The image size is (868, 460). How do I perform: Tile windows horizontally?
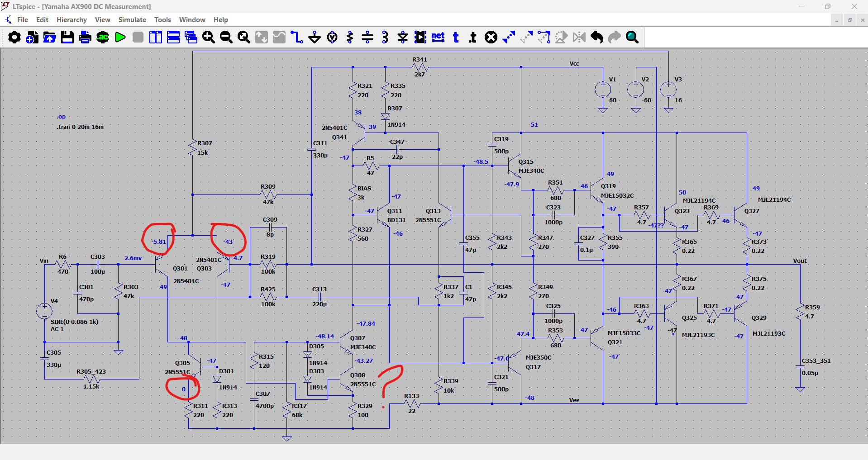pyautogui.click(x=173, y=37)
